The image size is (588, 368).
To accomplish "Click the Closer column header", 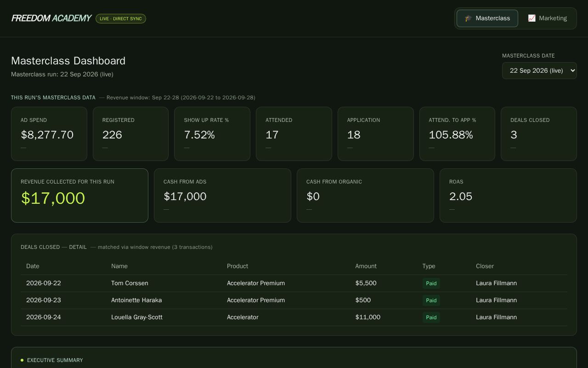I will point(485,266).
